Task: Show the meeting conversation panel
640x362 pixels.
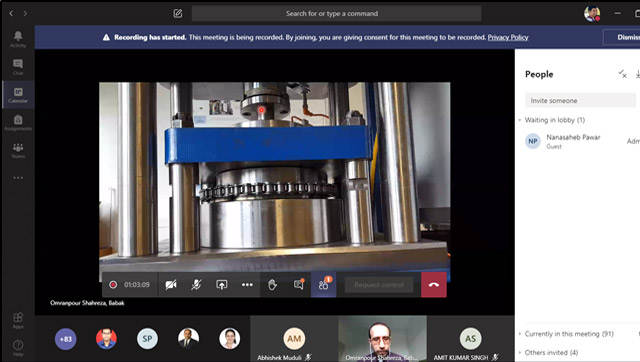Action: 299,284
